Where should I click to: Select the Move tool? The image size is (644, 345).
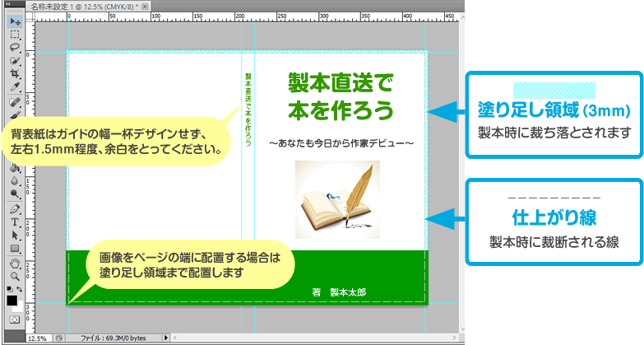point(15,21)
